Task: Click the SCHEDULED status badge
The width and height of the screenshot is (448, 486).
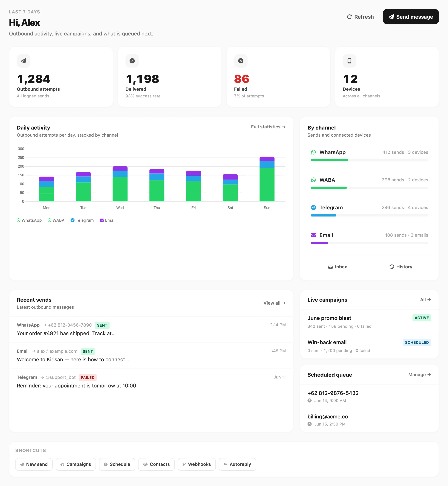Action: coord(417,342)
